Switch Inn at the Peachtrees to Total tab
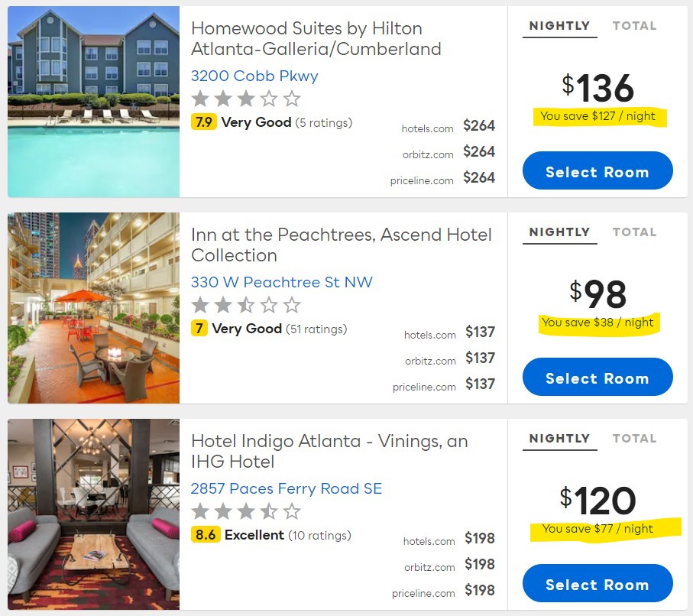Viewport: 693px width, 616px height. 634,232
